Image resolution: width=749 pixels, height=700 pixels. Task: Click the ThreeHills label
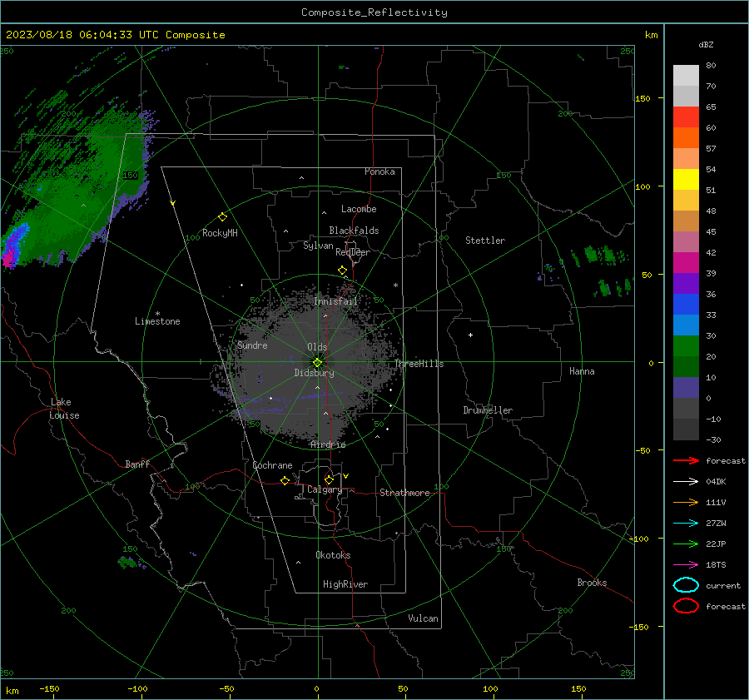click(419, 364)
